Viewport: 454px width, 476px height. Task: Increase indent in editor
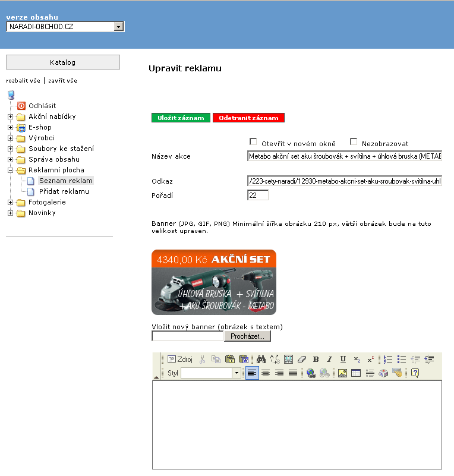tap(429, 360)
